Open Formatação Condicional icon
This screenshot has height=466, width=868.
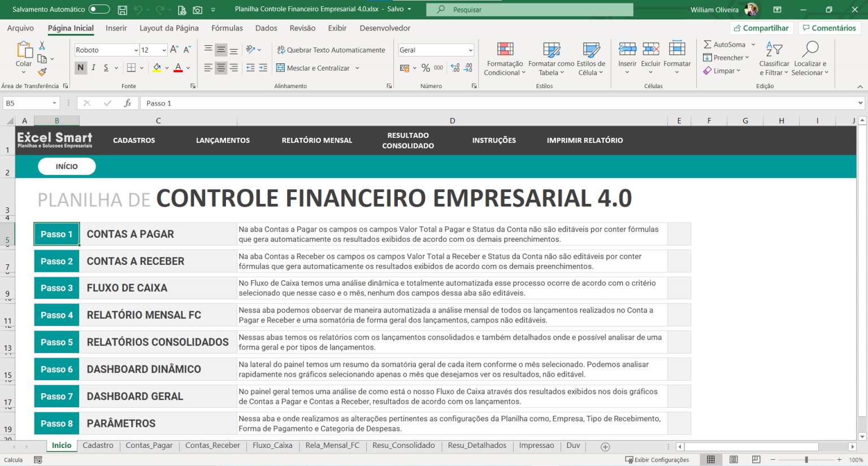click(x=505, y=49)
